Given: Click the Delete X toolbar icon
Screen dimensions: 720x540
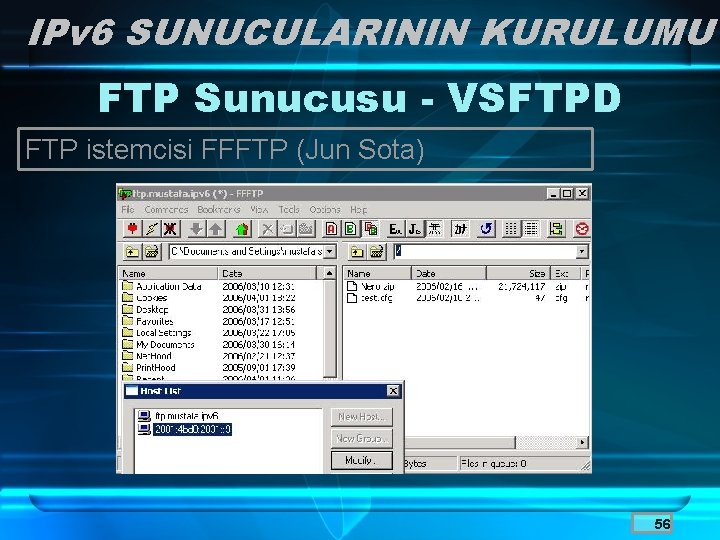Looking at the screenshot, I should [x=267, y=229].
